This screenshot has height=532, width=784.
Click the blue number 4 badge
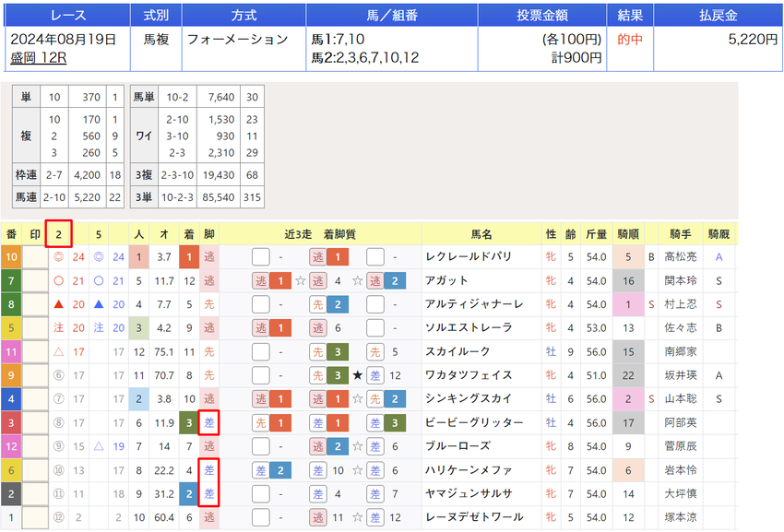(x=11, y=399)
